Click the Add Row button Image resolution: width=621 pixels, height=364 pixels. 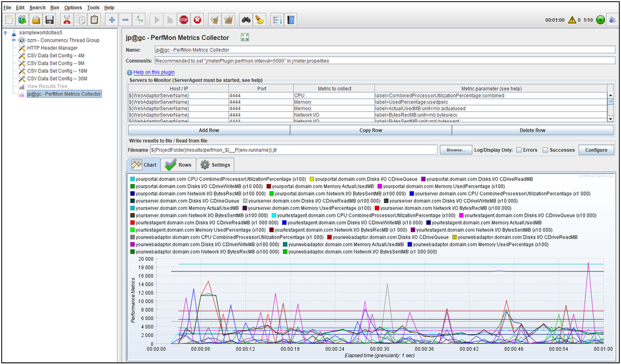[208, 130]
